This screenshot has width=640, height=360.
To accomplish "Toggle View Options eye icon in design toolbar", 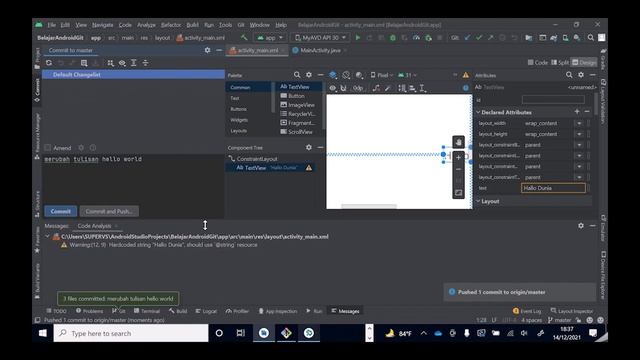I will pyautogui.click(x=333, y=88).
